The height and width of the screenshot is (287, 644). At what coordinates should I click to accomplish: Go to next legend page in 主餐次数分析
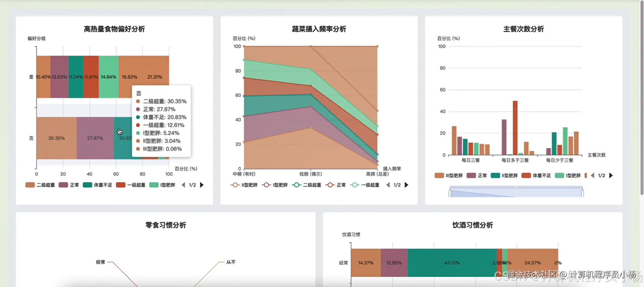[611, 176]
